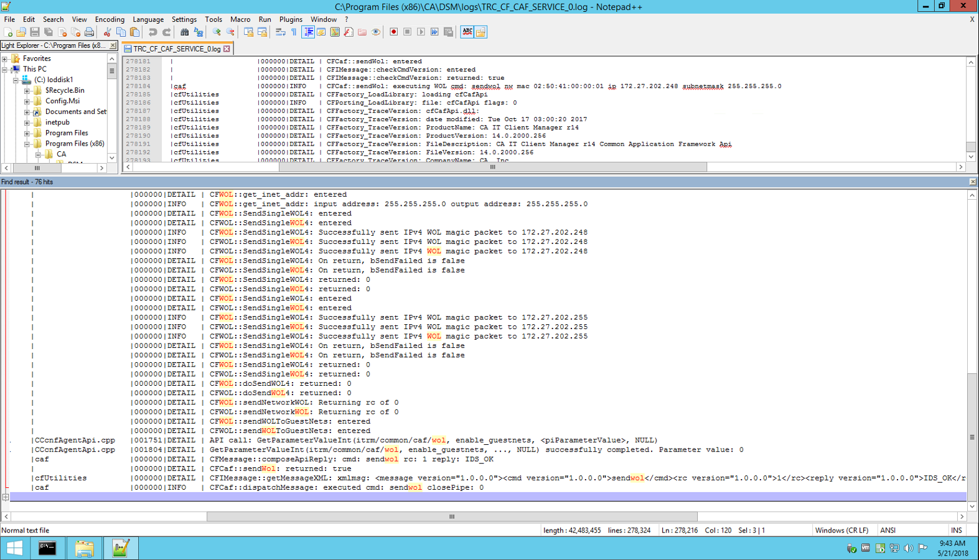Click the Close document toolbar icon

[62, 32]
